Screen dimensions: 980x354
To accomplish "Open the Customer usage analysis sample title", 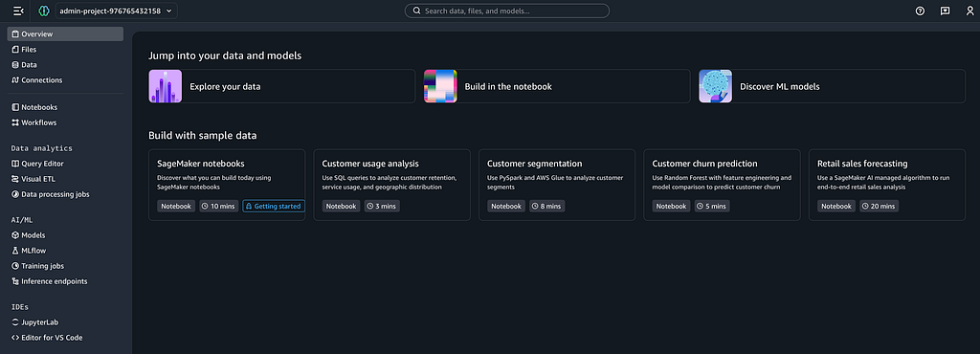I will coord(370,164).
